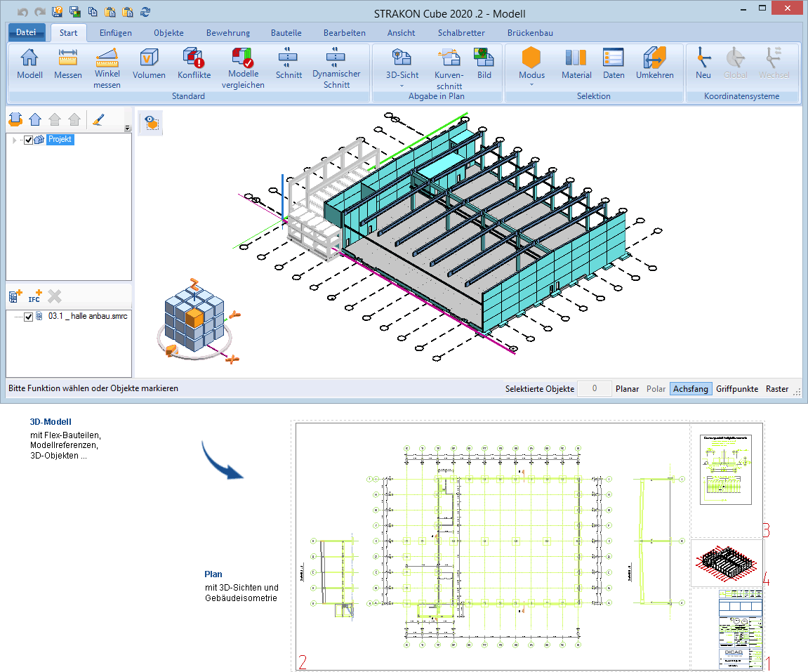Click the save-all disks icon
This screenshot has height=672, width=808.
coord(74,12)
